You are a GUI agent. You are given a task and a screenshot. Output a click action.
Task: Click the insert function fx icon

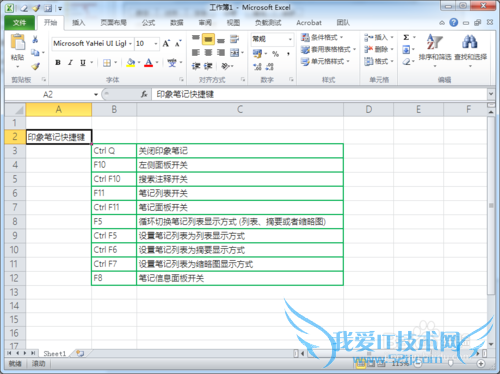[x=144, y=95]
